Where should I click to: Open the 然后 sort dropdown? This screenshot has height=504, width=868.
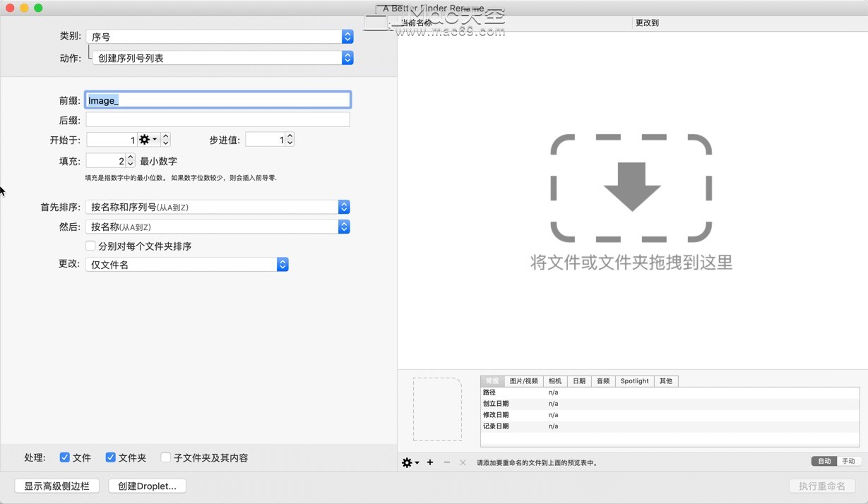coord(218,227)
